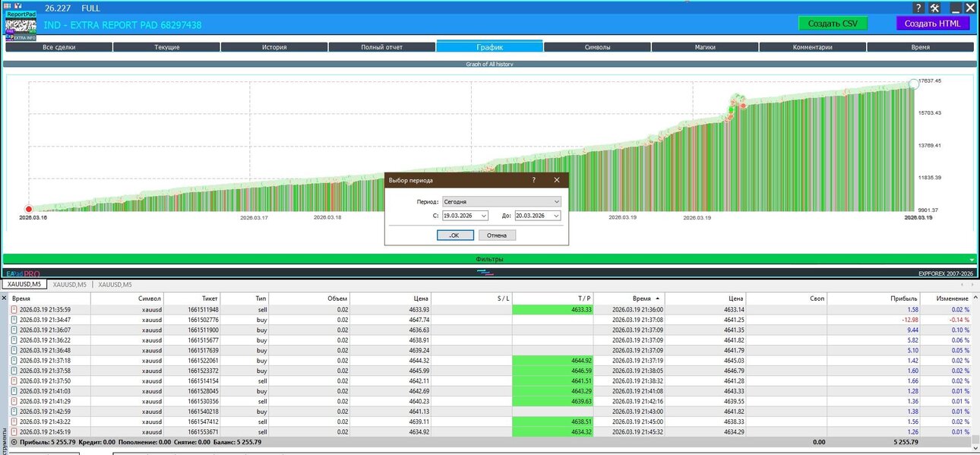Click deal icon for ticket 1661547412
The height and width of the screenshot is (455, 980).
coord(14,421)
